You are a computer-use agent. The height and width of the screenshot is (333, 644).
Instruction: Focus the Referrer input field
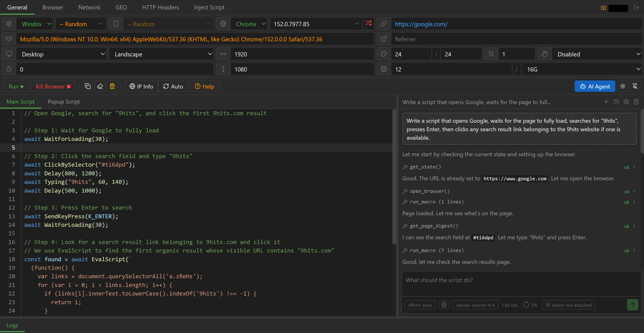516,39
